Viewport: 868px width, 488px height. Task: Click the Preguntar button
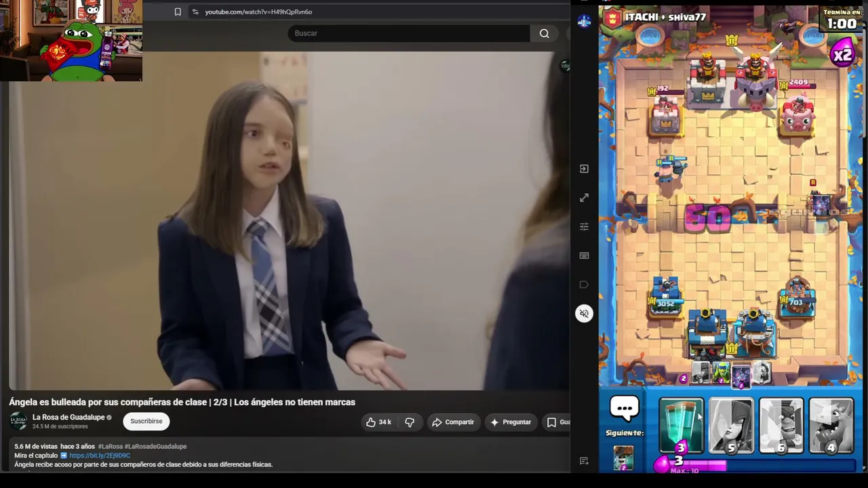click(511, 422)
